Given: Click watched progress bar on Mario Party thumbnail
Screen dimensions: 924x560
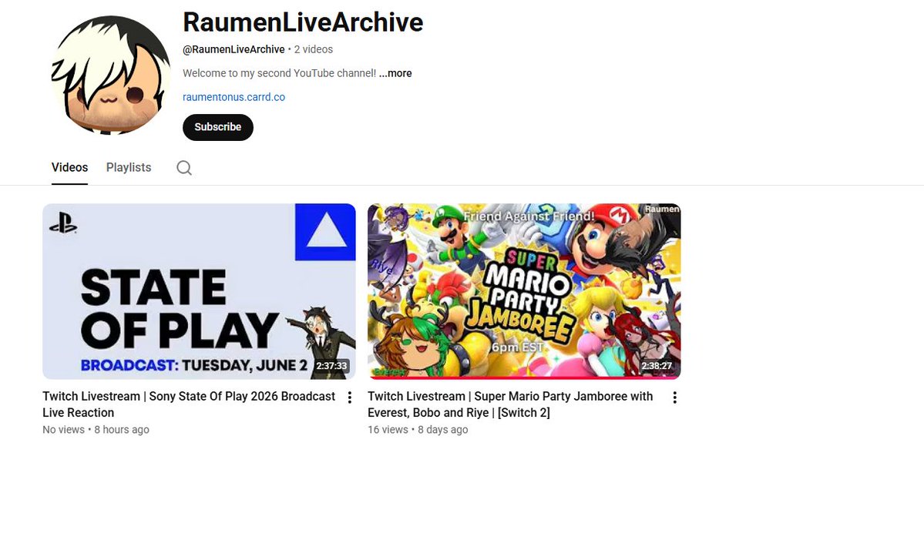Looking at the screenshot, I should coord(524,377).
